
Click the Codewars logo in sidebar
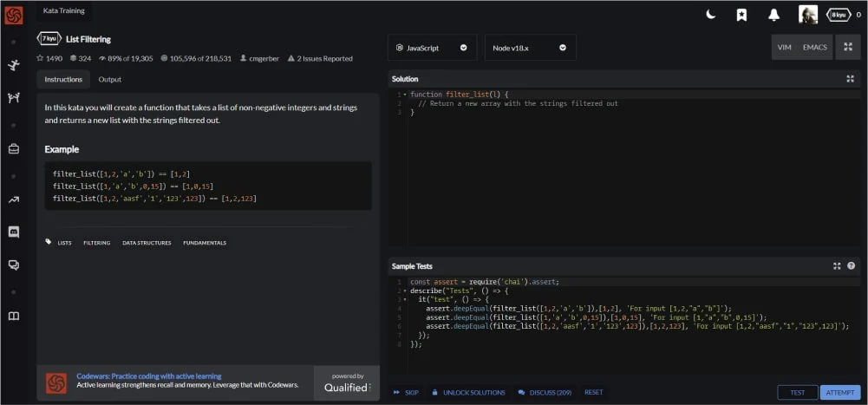point(13,15)
